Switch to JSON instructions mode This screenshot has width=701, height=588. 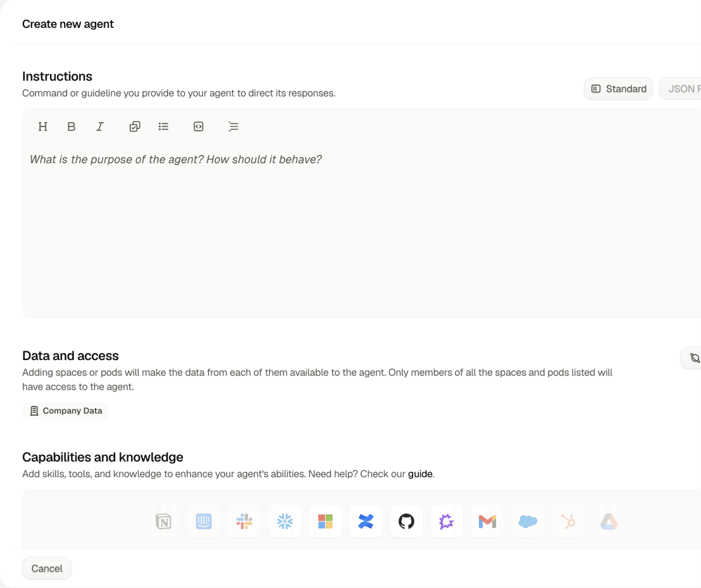tap(680, 89)
